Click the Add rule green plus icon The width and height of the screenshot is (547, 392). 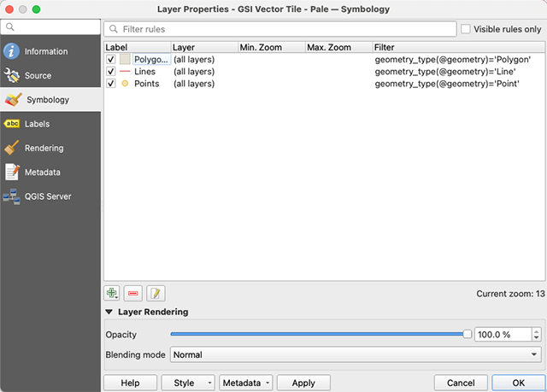pos(112,294)
